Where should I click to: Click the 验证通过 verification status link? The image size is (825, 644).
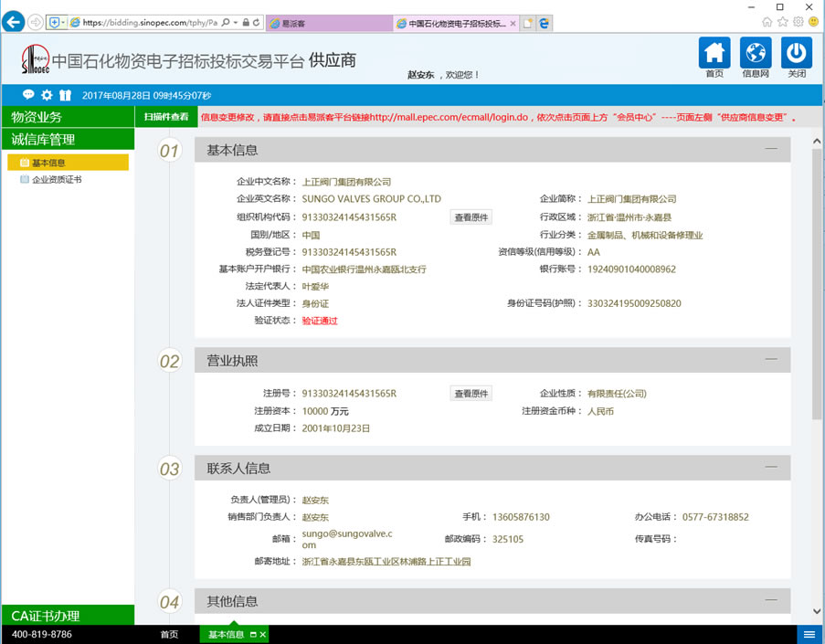coord(319,321)
